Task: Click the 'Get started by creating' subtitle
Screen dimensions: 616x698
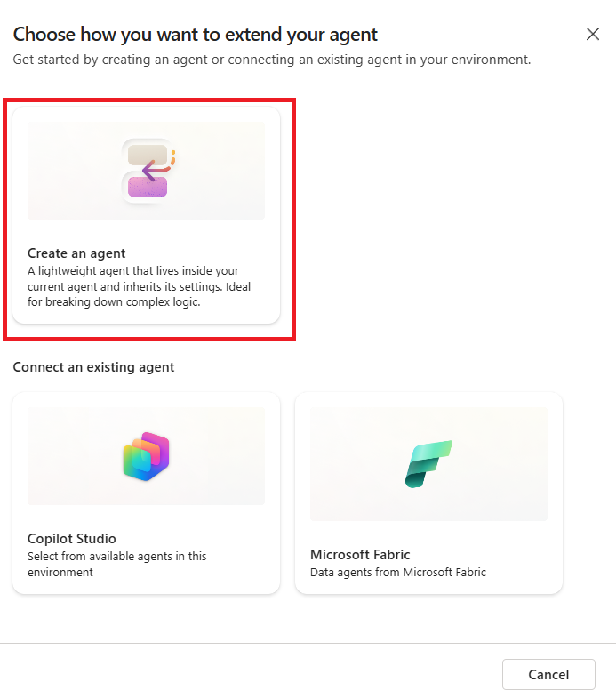Action: click(272, 60)
